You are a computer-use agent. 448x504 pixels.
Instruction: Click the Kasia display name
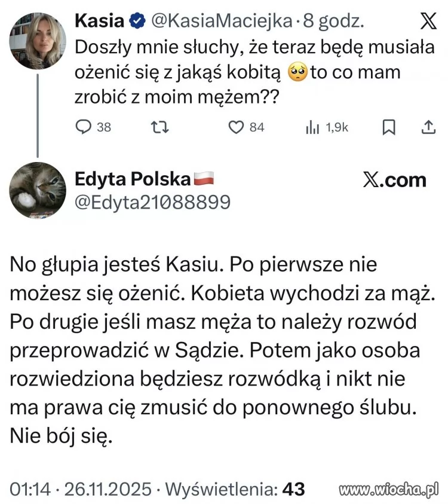click(99, 22)
